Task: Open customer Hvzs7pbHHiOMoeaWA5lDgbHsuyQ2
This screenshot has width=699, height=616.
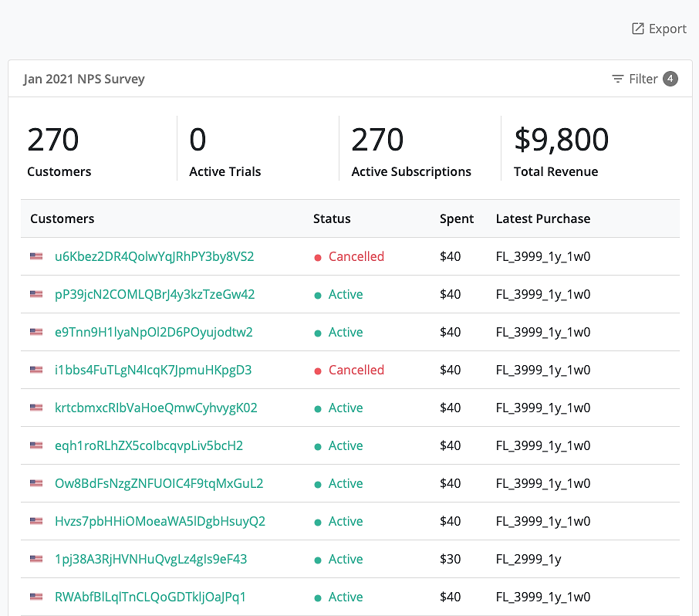Action: click(x=160, y=521)
